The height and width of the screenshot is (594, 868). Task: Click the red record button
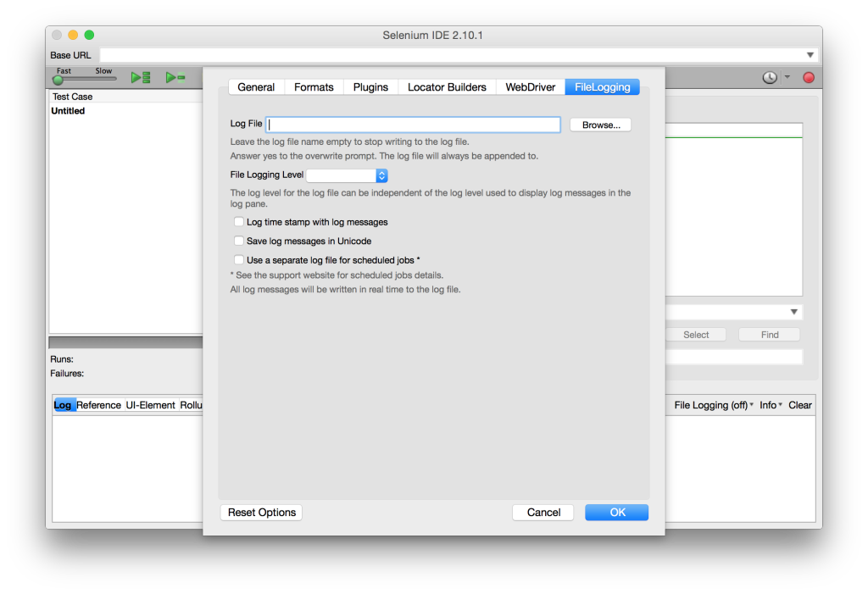[808, 77]
